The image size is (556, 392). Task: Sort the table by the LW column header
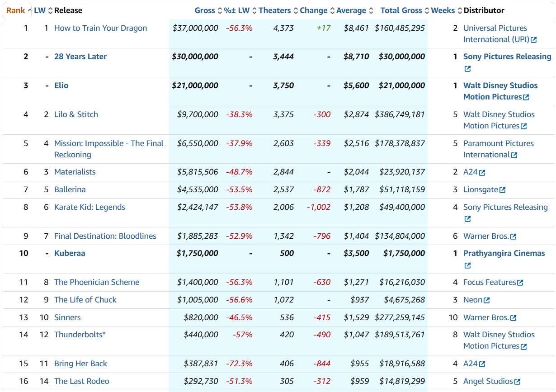coord(43,10)
